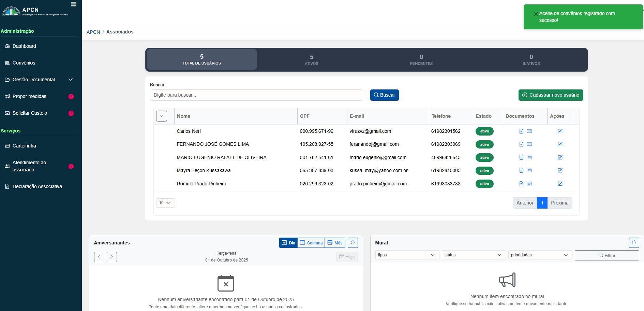The image size is (644, 311).
Task: Switch birthday view to Semana
Action: (311, 243)
